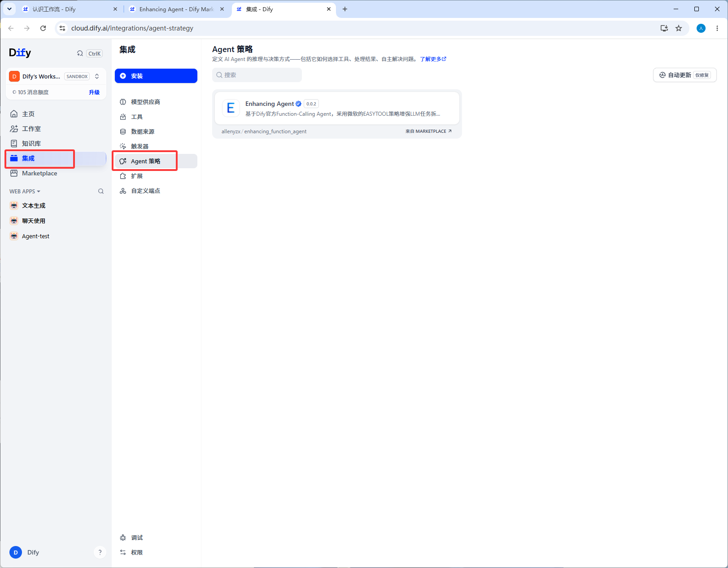This screenshot has width=728, height=568.
Task: Open the 自定义端点 custom endpoints section
Action: click(156, 191)
